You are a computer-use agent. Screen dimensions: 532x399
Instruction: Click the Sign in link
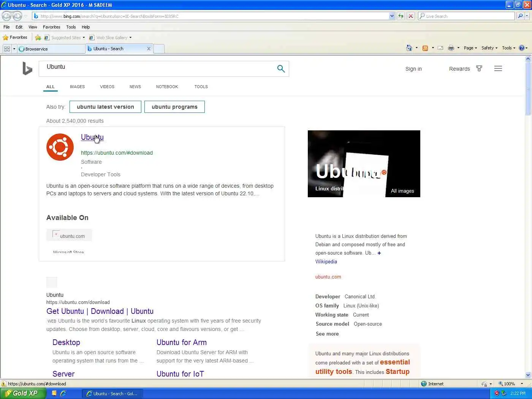(413, 69)
